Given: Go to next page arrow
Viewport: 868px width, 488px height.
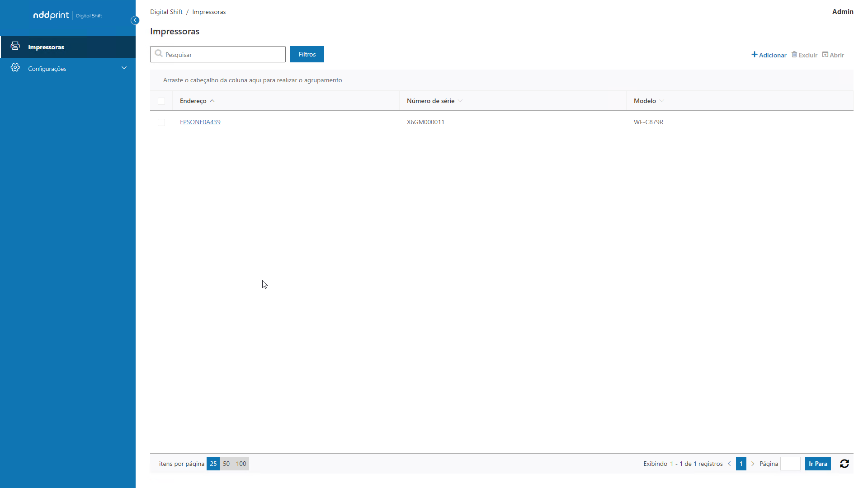Looking at the screenshot, I should 753,464.
